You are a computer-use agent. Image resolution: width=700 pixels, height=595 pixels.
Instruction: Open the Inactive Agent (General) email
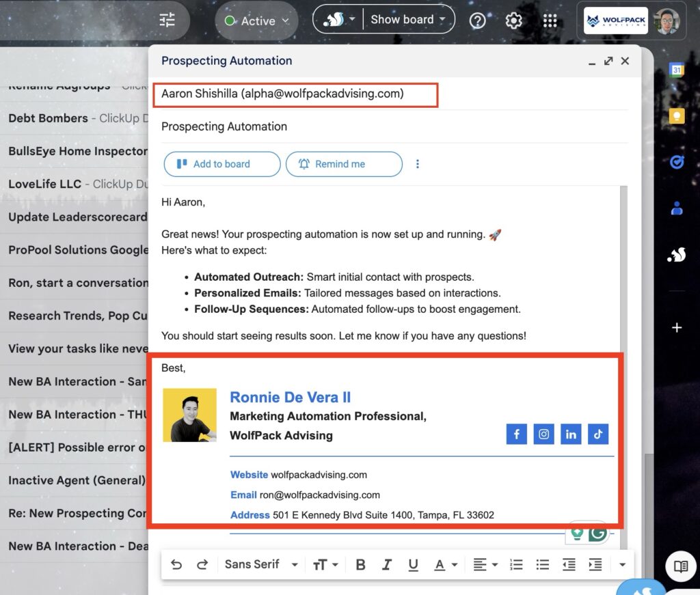[x=74, y=480]
